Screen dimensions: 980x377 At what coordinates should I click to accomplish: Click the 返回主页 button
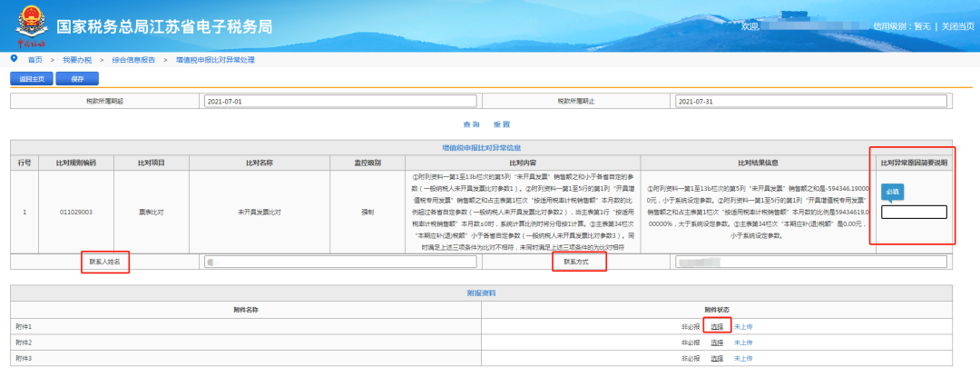pyautogui.click(x=32, y=79)
